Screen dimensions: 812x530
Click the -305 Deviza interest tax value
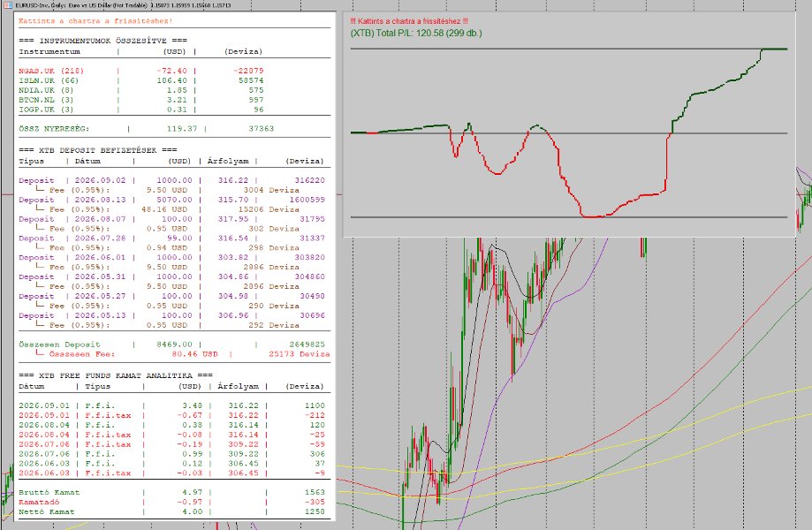[x=315, y=502]
